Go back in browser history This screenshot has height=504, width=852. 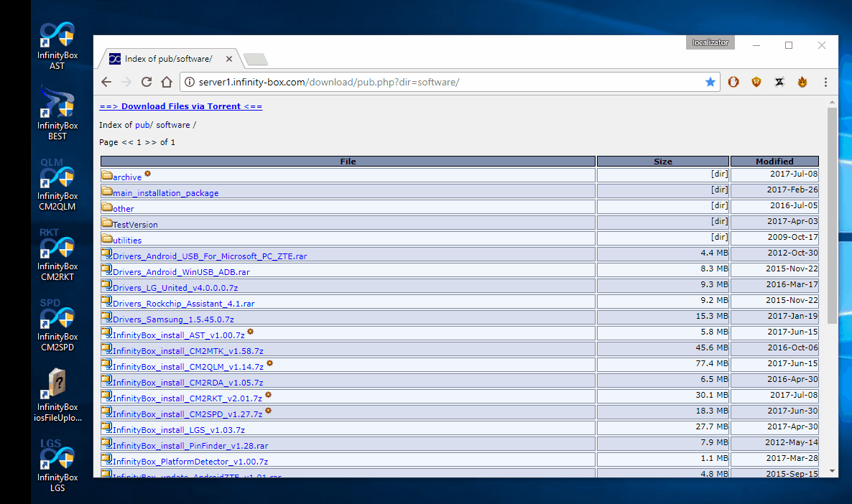(106, 82)
